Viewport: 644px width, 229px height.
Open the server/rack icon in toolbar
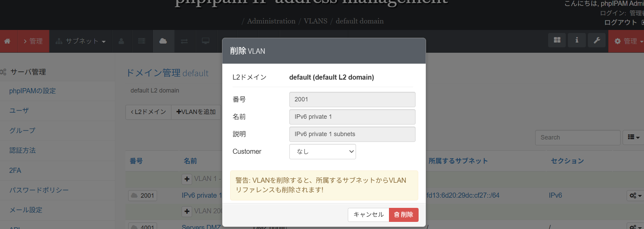click(142, 41)
